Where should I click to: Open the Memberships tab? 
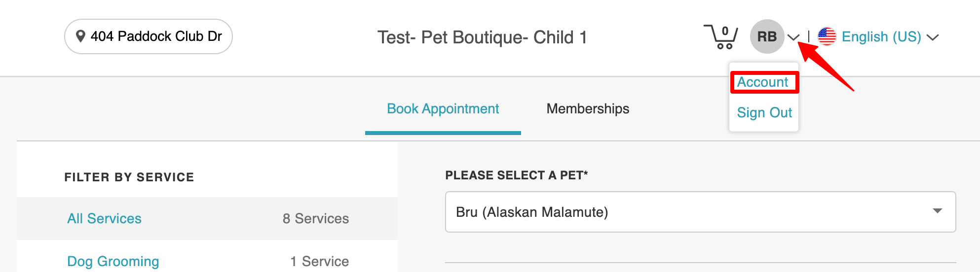coord(588,109)
